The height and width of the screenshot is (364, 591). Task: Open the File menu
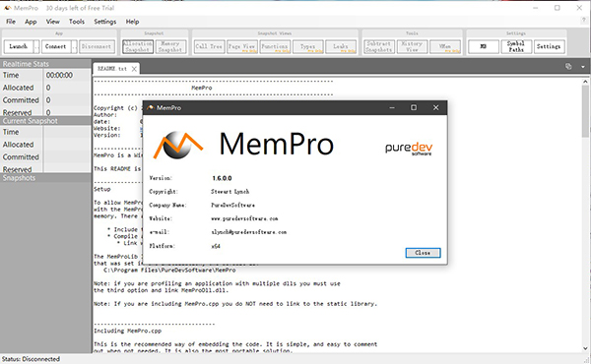click(11, 22)
